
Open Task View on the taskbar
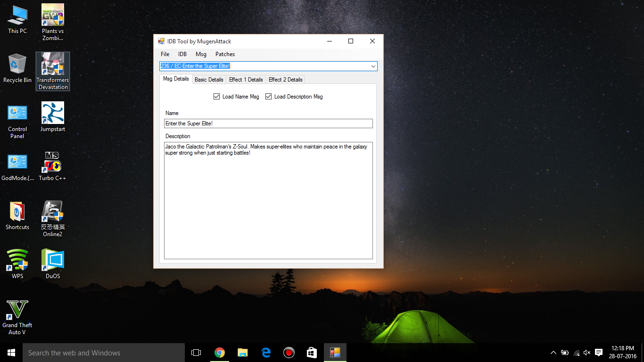pyautogui.click(x=196, y=353)
